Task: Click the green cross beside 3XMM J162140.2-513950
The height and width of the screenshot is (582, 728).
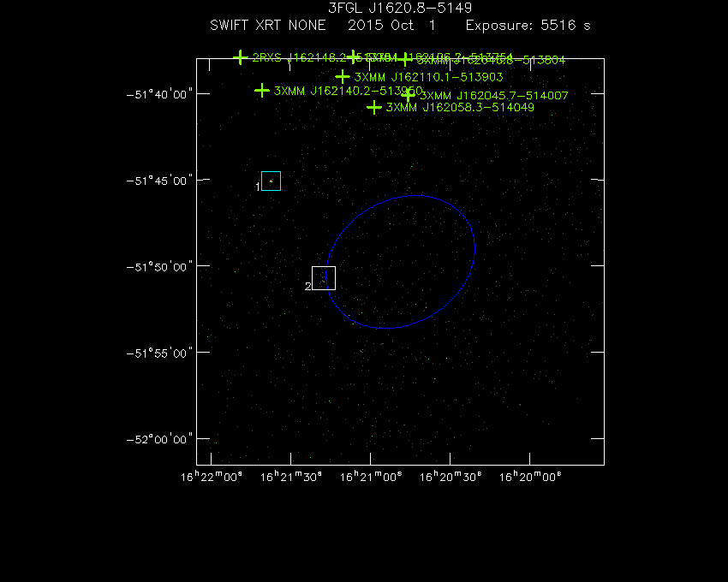Action: [x=262, y=91]
